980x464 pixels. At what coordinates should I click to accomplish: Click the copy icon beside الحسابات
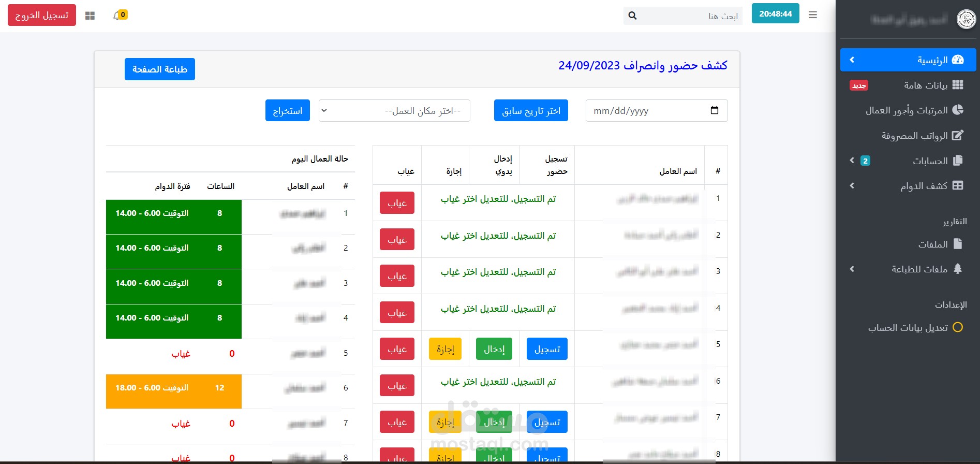point(958,161)
